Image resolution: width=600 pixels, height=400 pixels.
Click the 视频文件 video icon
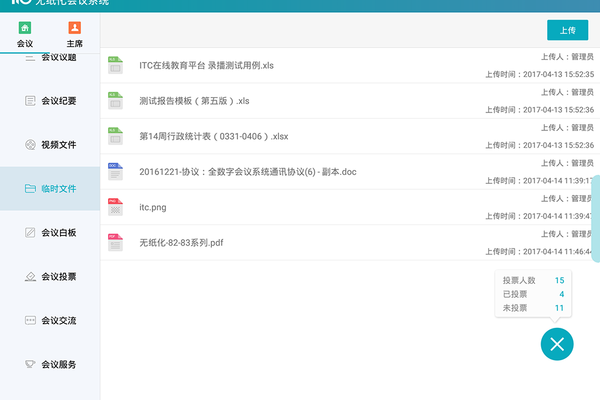click(31, 145)
